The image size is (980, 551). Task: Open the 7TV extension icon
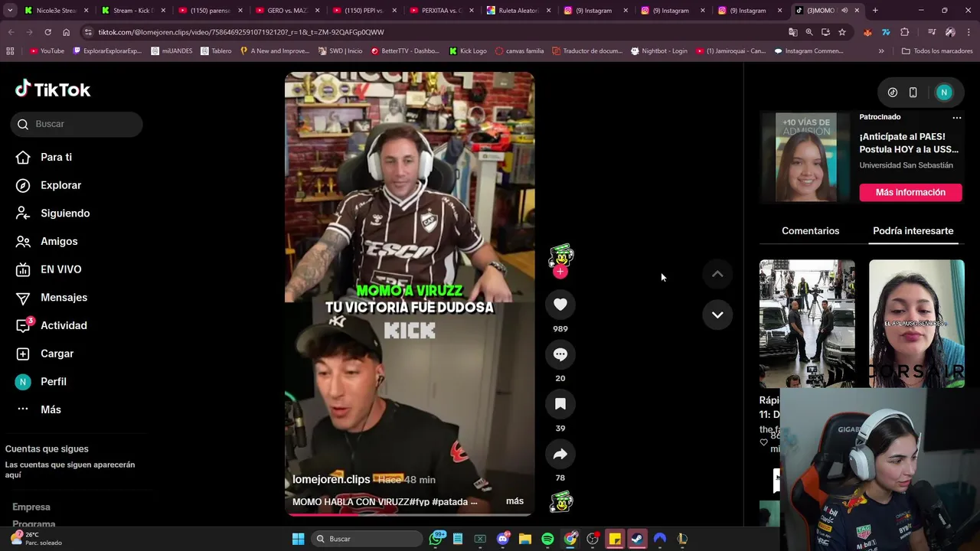pyautogui.click(x=886, y=32)
